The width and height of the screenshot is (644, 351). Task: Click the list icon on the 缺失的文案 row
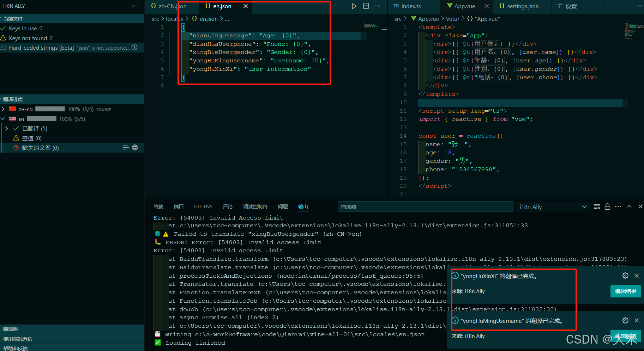(x=125, y=148)
